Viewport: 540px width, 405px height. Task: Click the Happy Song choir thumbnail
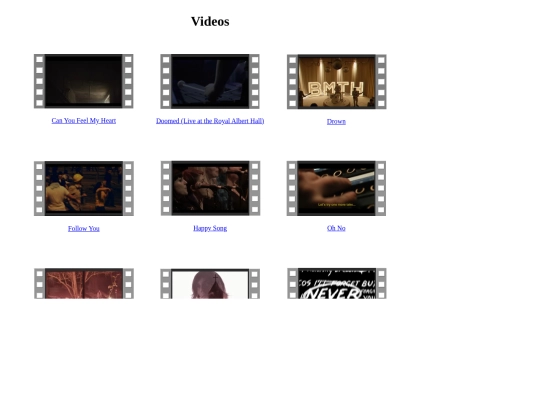point(210,188)
